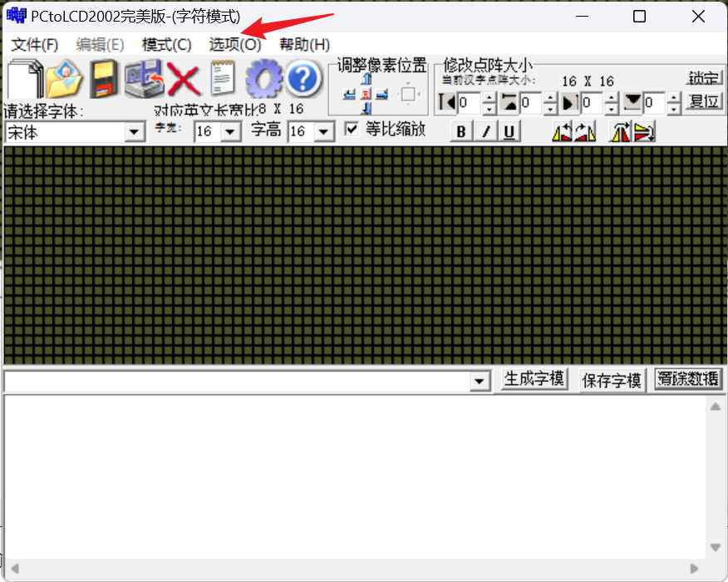Image resolution: width=728 pixels, height=582 pixels.
Task: Mirror glyph horizontally with third triangle icon
Action: 620,131
